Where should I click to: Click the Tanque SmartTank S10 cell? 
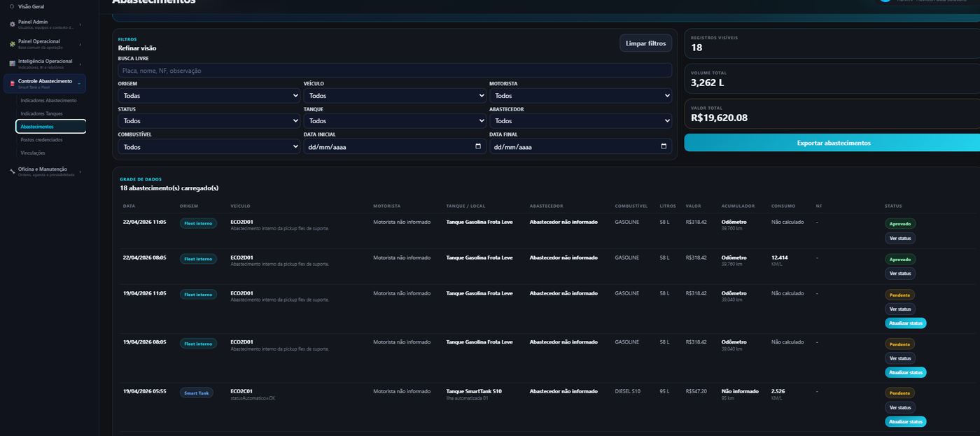coord(474,391)
